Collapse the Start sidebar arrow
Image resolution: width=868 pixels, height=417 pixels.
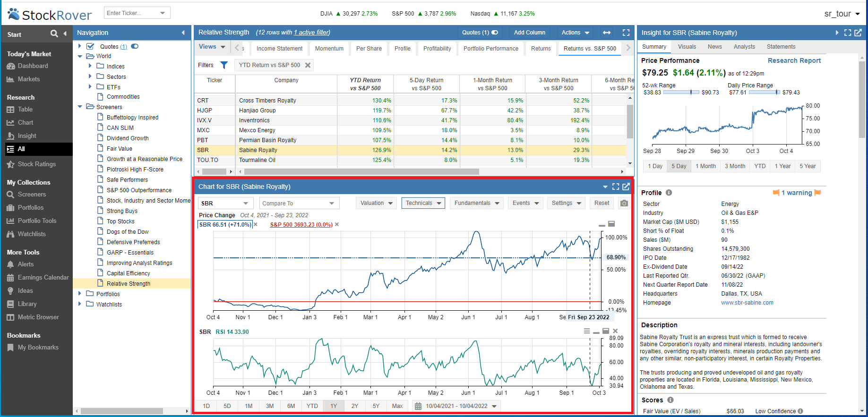coord(65,34)
